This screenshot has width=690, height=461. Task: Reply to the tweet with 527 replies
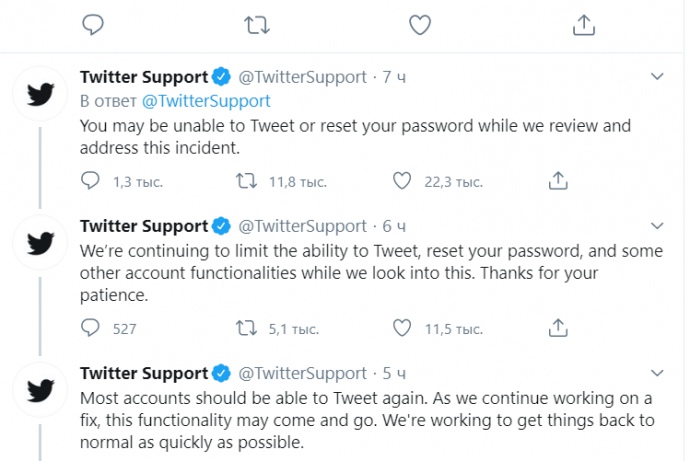tap(91, 328)
